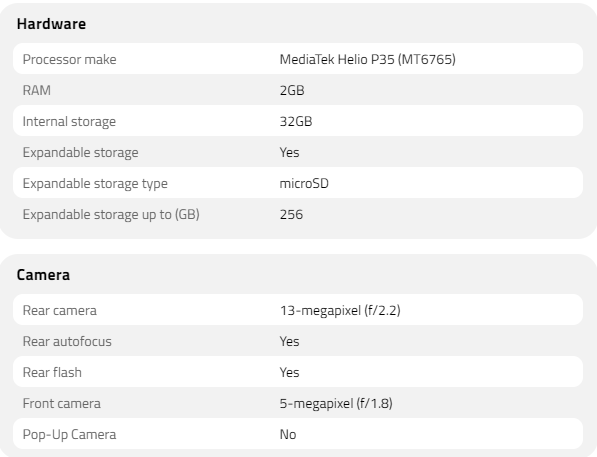Viewport: 597px width, 457px height.
Task: Click the Camera section heading
Action: pos(43,275)
